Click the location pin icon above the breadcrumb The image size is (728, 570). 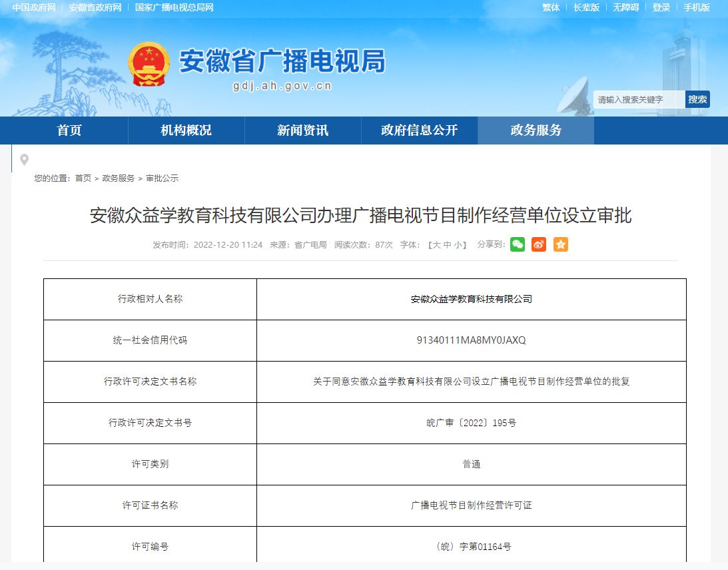25,160
